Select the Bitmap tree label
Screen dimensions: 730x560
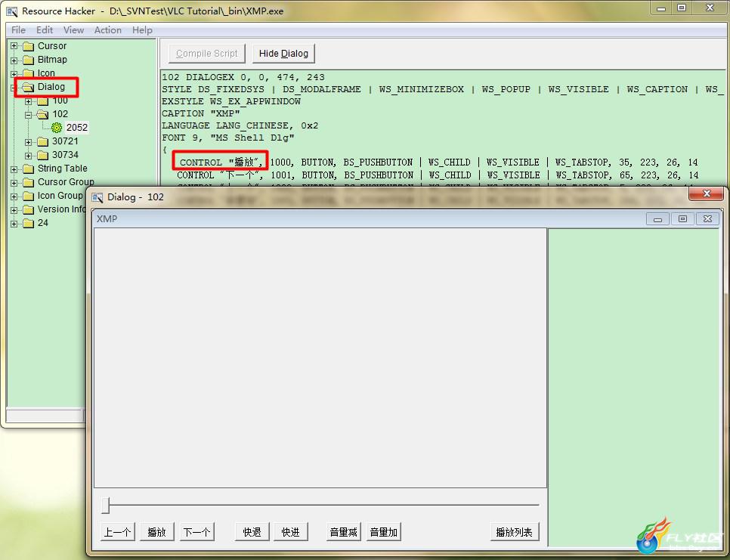[x=52, y=60]
